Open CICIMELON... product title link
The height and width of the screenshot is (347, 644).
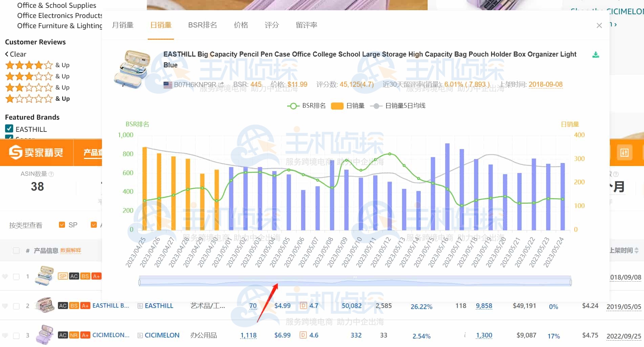111,335
